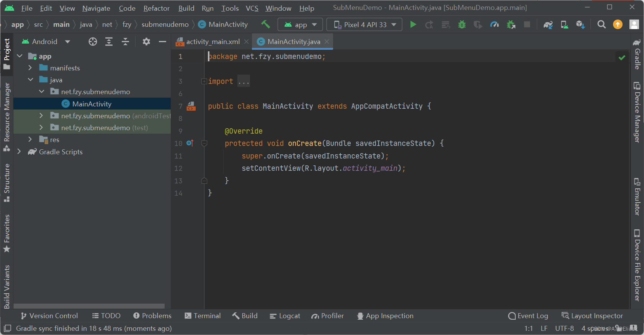This screenshot has width=644, height=335.
Task: Expand the net.fzy.submenudemo (test) package
Action: point(41,127)
